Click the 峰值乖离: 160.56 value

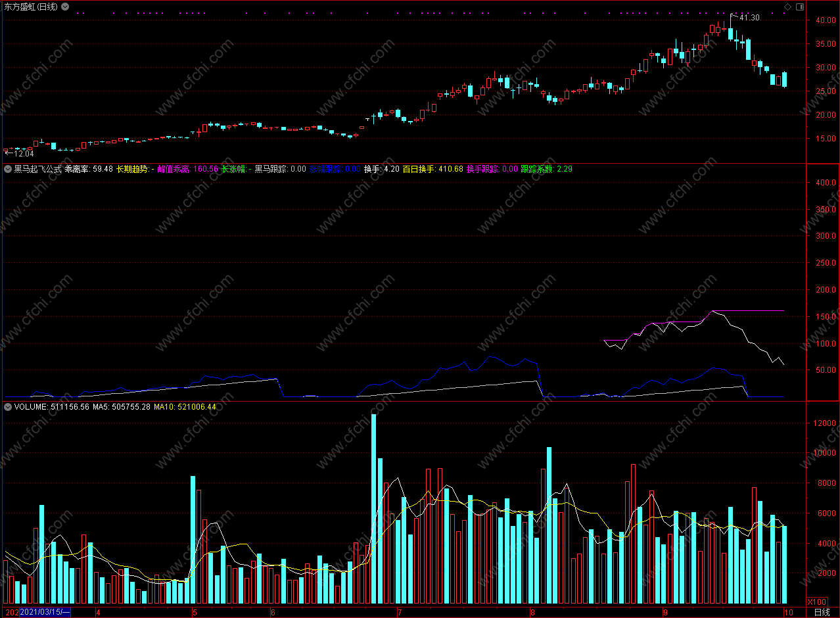coord(187,169)
